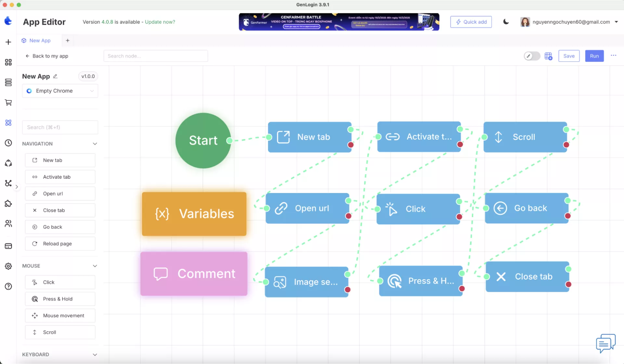The height and width of the screenshot is (364, 624).
Task: Click the clock schedule sidebar icon
Action: click(x=8, y=143)
